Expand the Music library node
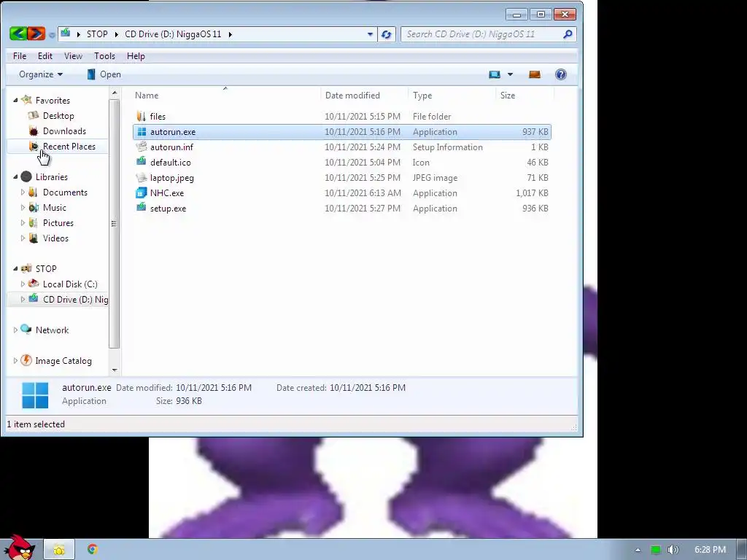The width and height of the screenshot is (747, 560). [23, 208]
